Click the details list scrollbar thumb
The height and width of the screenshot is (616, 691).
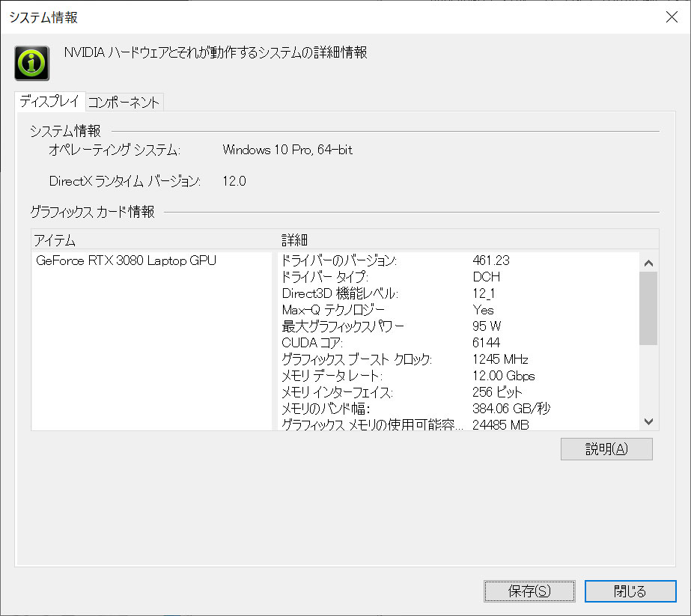pyautogui.click(x=648, y=308)
